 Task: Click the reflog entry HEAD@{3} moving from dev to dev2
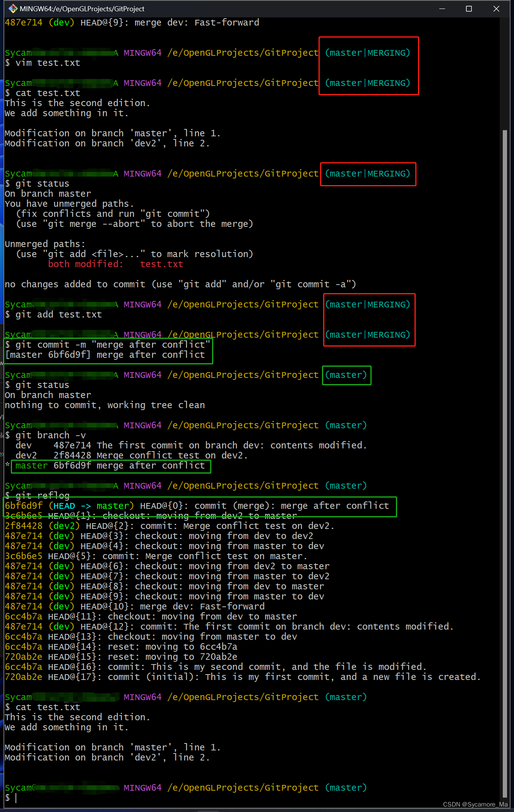click(159, 536)
